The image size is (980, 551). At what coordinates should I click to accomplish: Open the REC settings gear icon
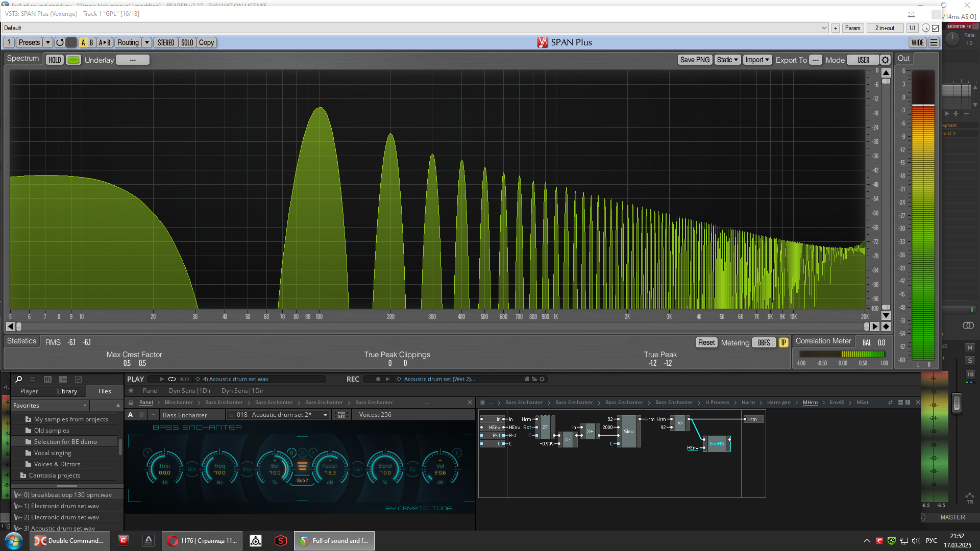[542, 379]
